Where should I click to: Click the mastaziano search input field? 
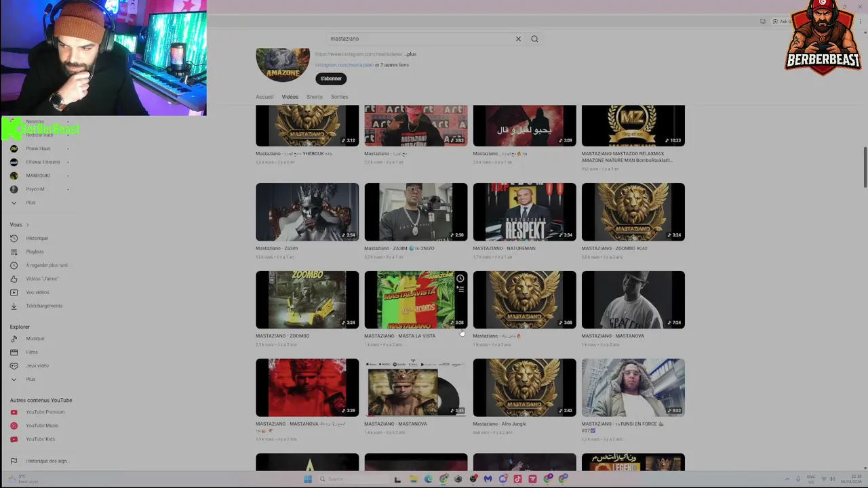[420, 39]
